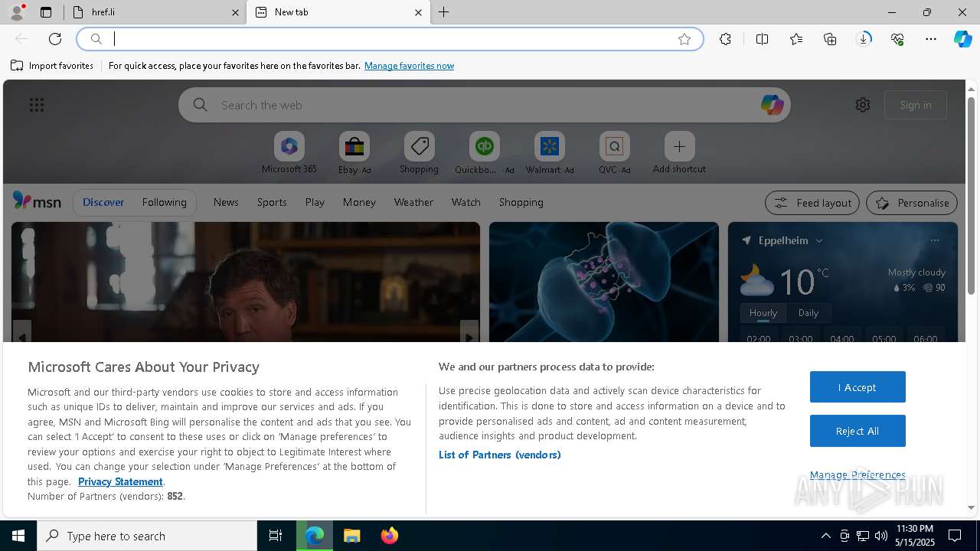The width and height of the screenshot is (980, 551).
Task: Click the Search the web box
Action: pos(484,105)
